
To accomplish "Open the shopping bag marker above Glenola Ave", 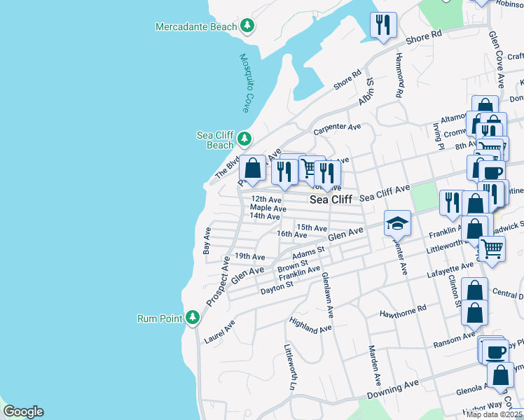I will point(500,375).
